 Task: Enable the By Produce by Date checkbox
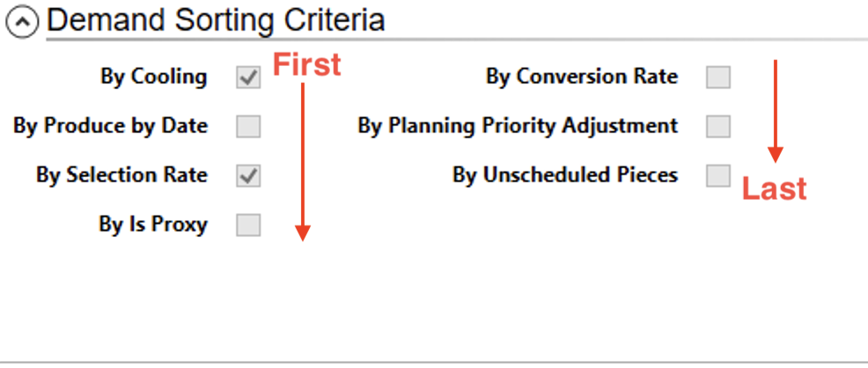coord(248,127)
